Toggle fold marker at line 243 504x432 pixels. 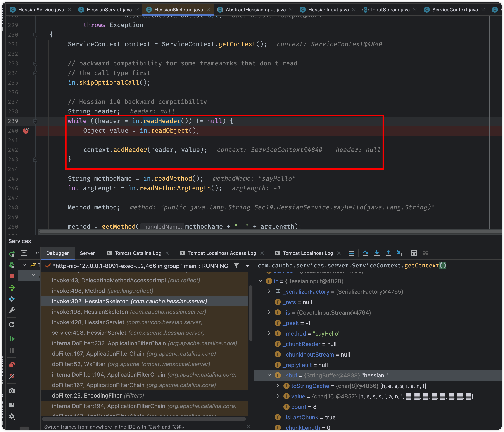[x=35, y=160]
